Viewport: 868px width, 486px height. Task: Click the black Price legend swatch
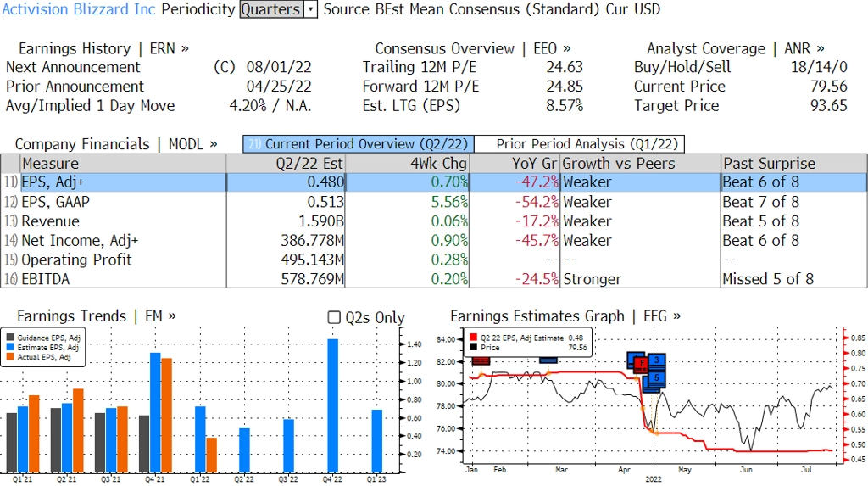pyautogui.click(x=473, y=348)
